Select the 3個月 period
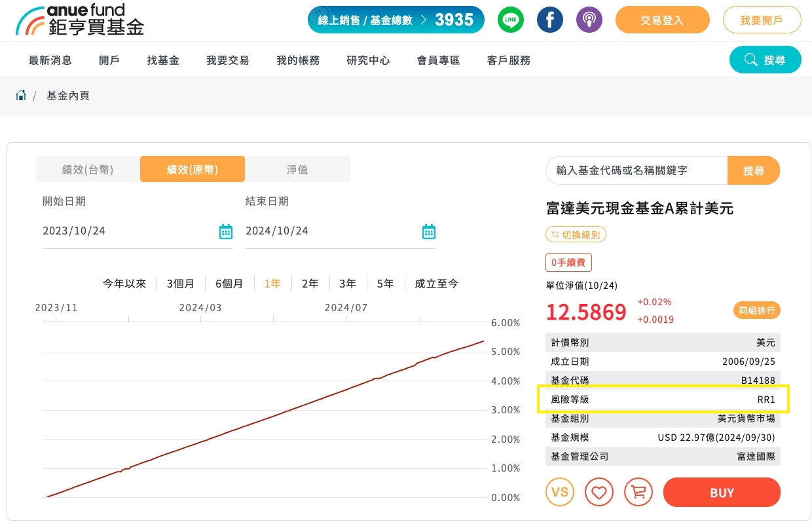The height and width of the screenshot is (524, 812). point(181,284)
